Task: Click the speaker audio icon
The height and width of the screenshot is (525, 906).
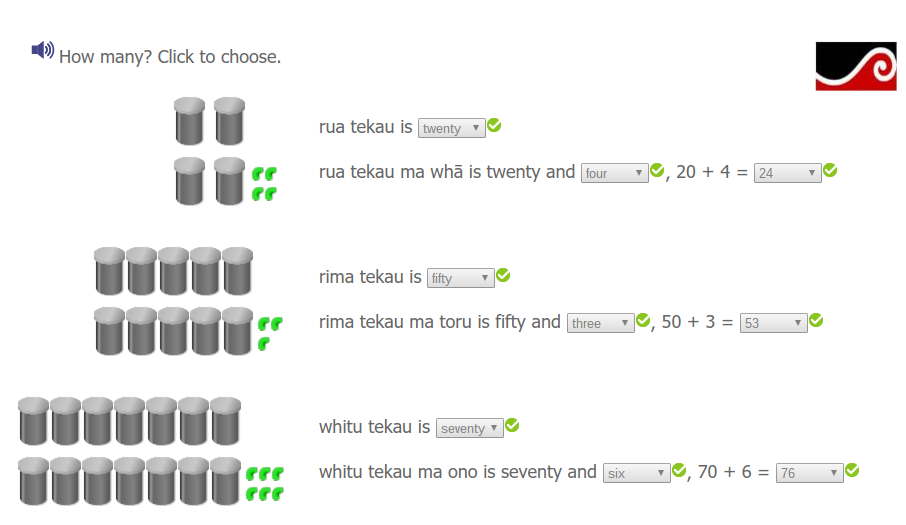Action: pyautogui.click(x=42, y=50)
